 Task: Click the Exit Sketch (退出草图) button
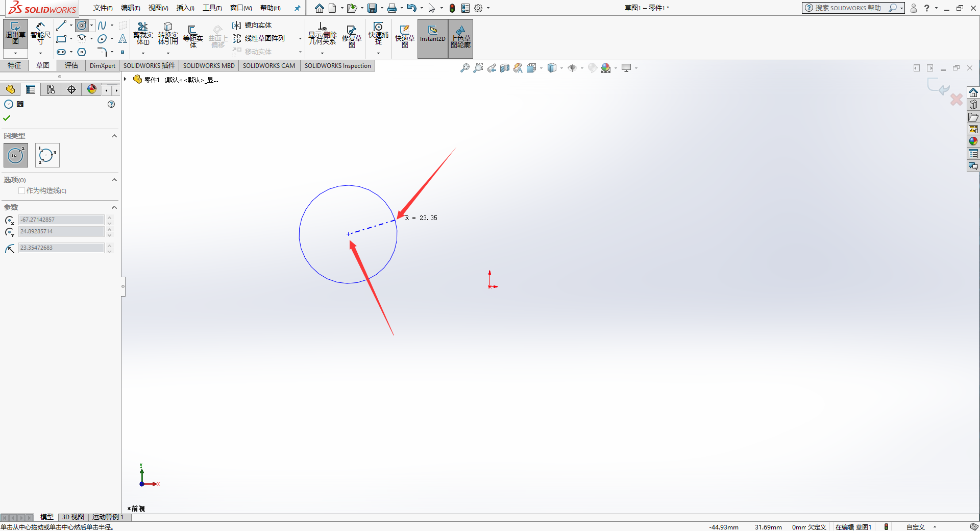15,34
